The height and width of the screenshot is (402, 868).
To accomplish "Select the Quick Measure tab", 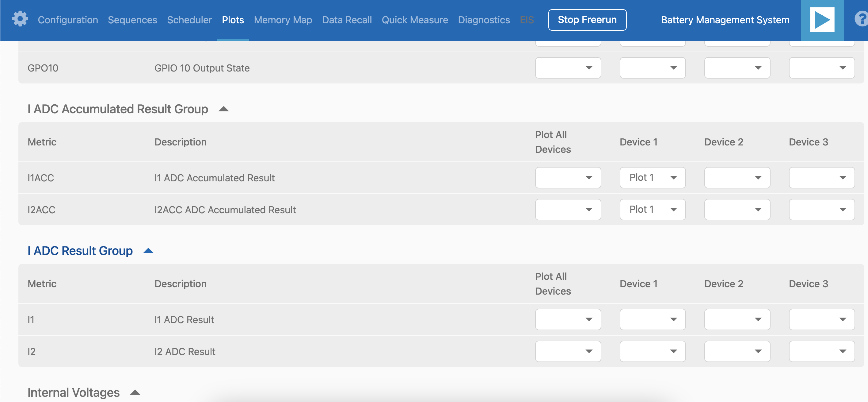I will (415, 20).
